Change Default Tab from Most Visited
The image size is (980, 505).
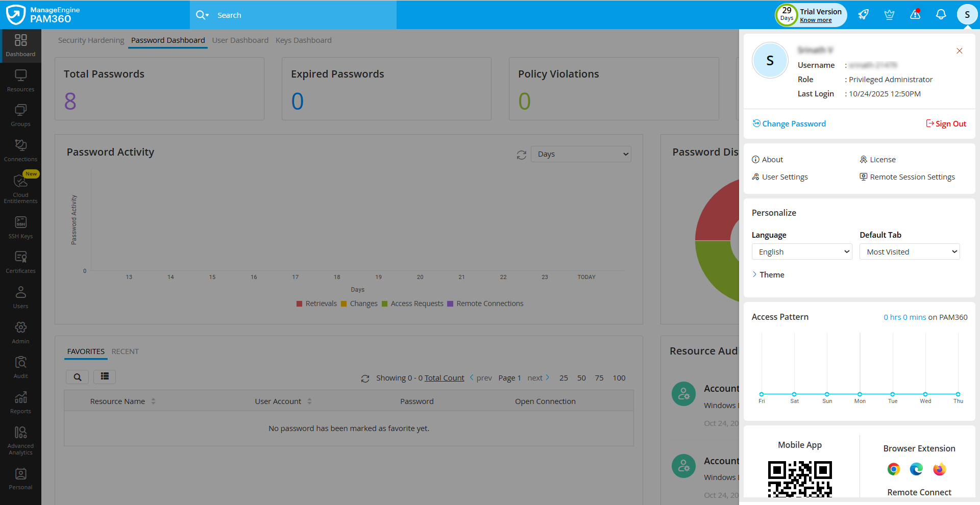[909, 251]
